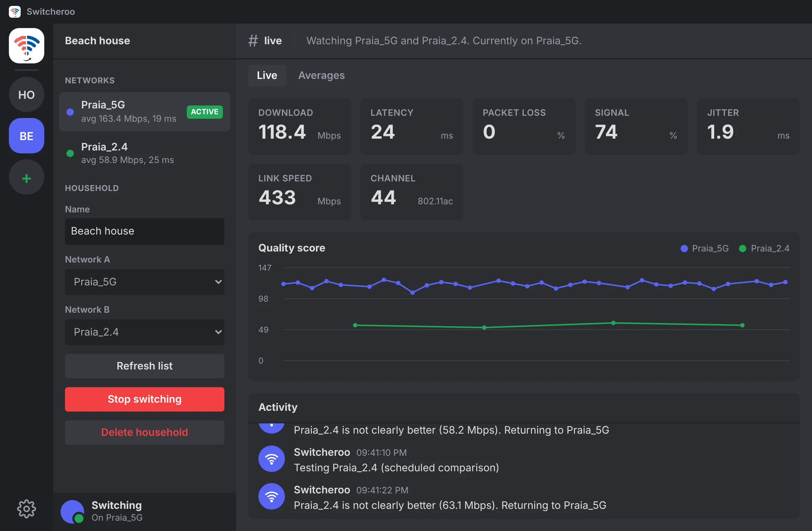Switch to the Averages tab
812x531 pixels.
tap(321, 76)
